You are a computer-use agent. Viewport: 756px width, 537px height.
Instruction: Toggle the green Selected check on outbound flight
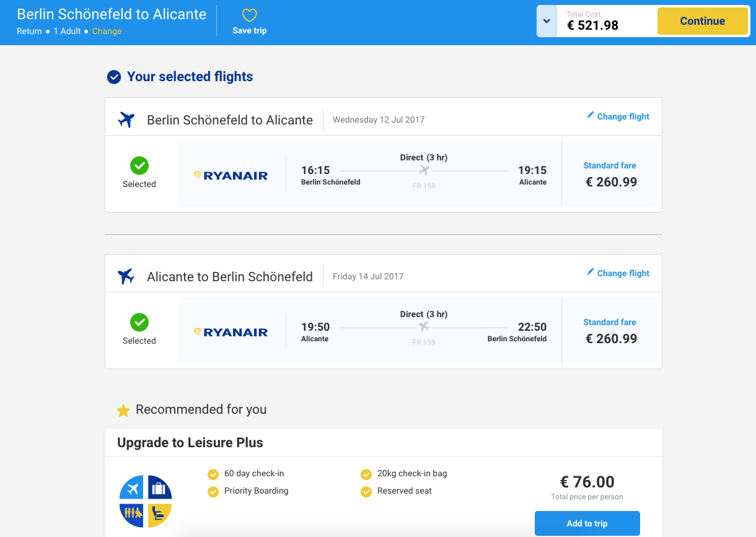(x=139, y=166)
